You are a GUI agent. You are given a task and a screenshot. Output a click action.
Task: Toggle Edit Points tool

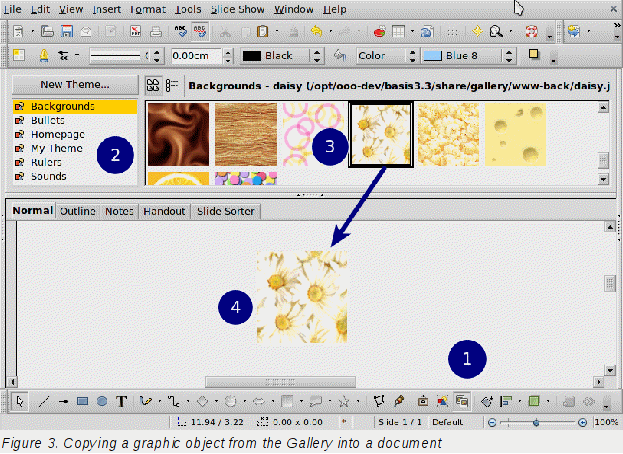coord(379,402)
